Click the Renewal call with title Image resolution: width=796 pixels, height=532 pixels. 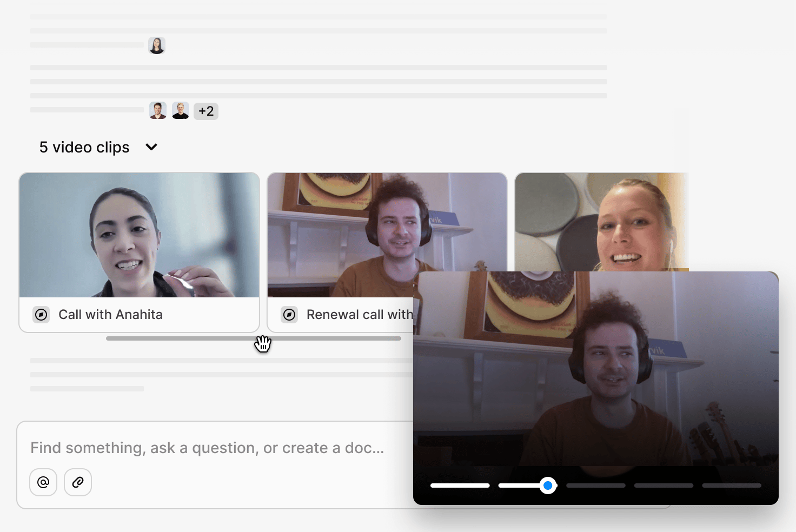[x=360, y=315]
